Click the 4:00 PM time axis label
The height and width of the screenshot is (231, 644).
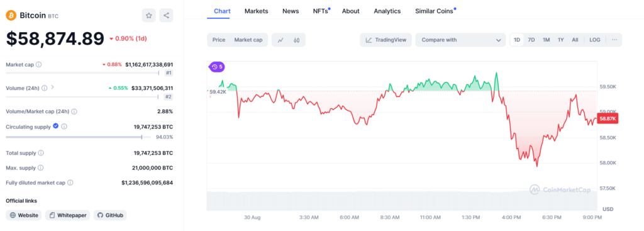pyautogui.click(x=511, y=217)
